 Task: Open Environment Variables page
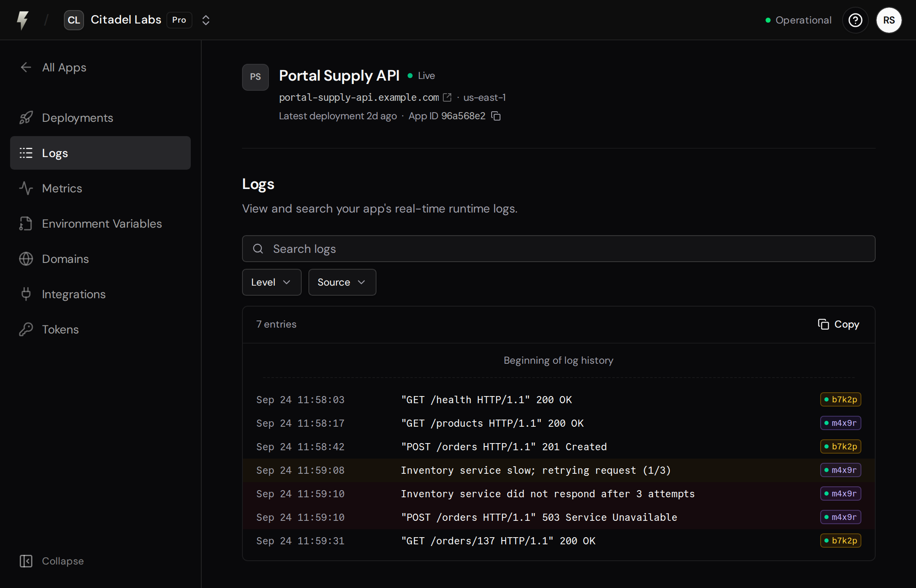100,223
